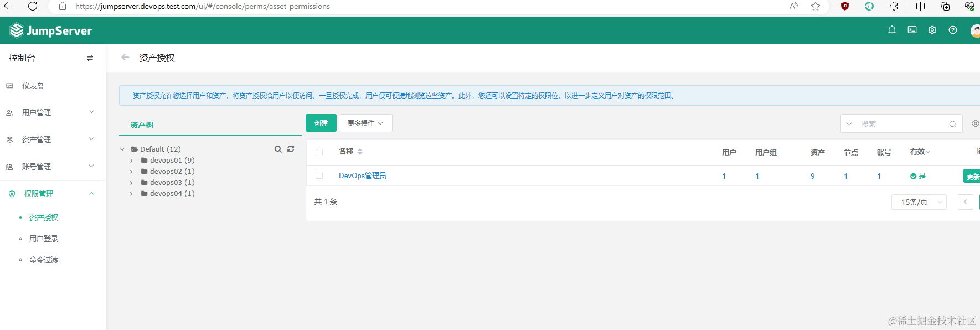Screen dimensions: 980x330
Task: Expand the devops03 (1) node
Action: pos(131,183)
